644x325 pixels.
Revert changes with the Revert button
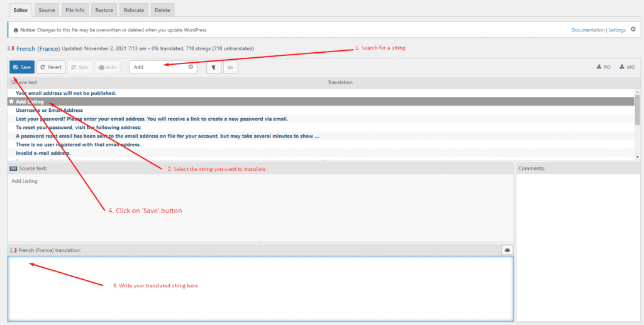50,67
